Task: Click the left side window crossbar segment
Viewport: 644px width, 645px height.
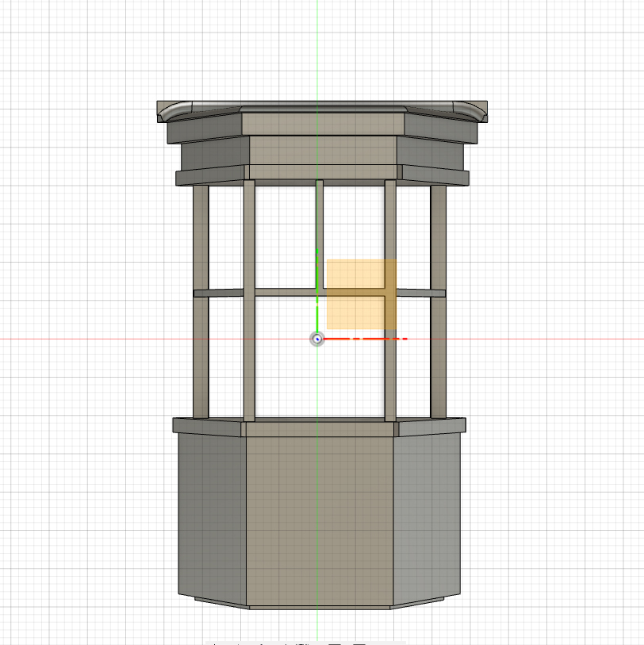Action: (218, 293)
